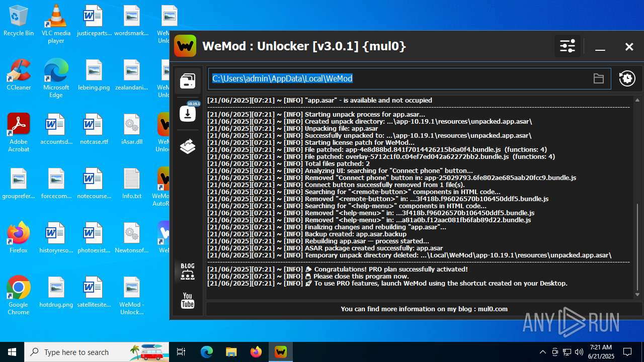Select the Microsoft Edge desktop icon
Viewport: 644px width, 362px height.
pos(56,78)
